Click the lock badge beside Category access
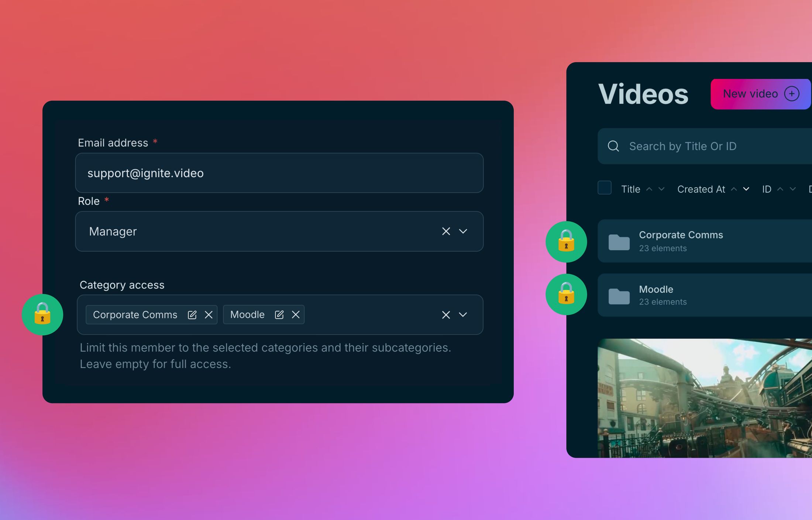812x520 pixels. (42, 315)
